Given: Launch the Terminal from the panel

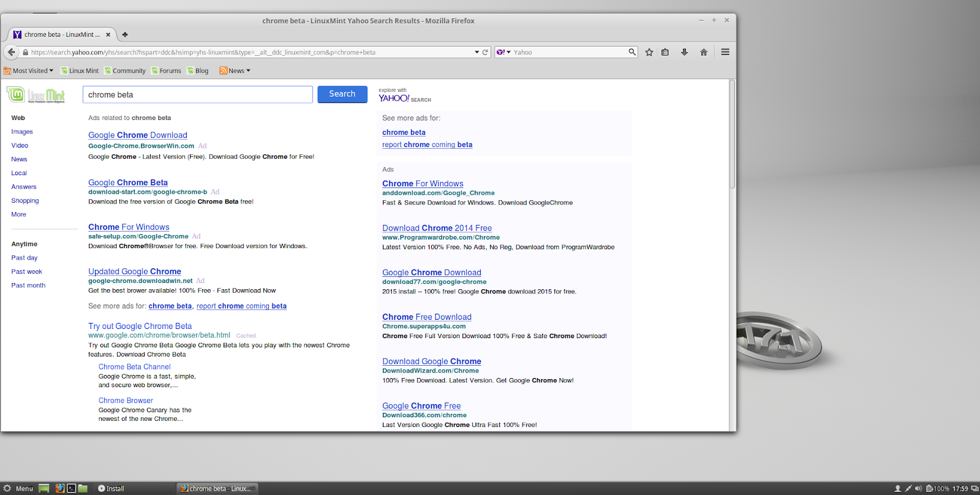Looking at the screenshot, I should coord(71,488).
